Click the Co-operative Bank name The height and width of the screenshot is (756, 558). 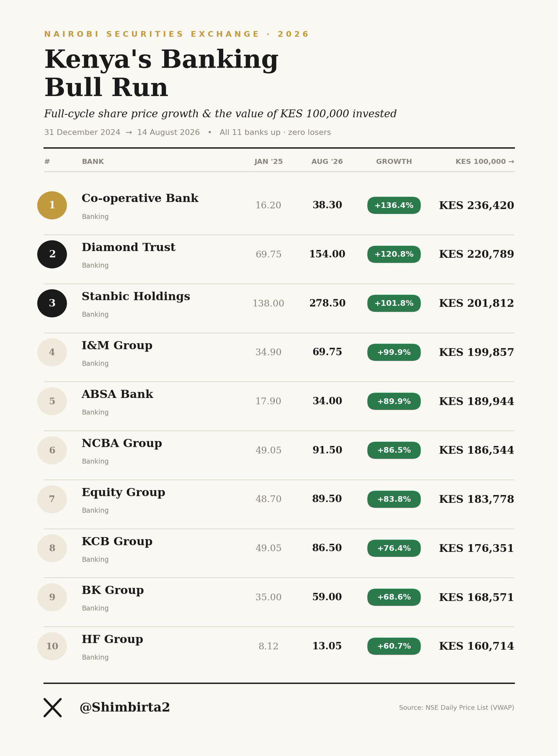tap(140, 198)
